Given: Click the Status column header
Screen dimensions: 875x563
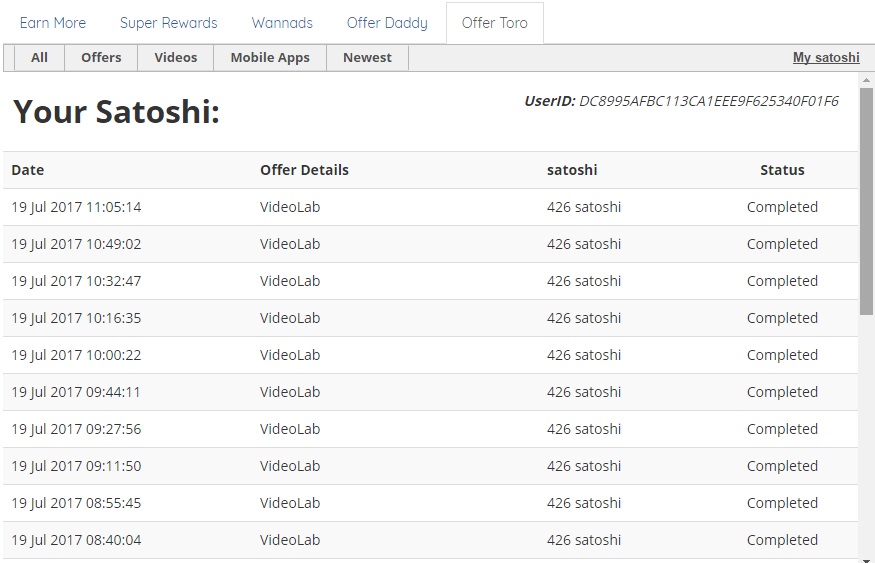Looking at the screenshot, I should [782, 170].
